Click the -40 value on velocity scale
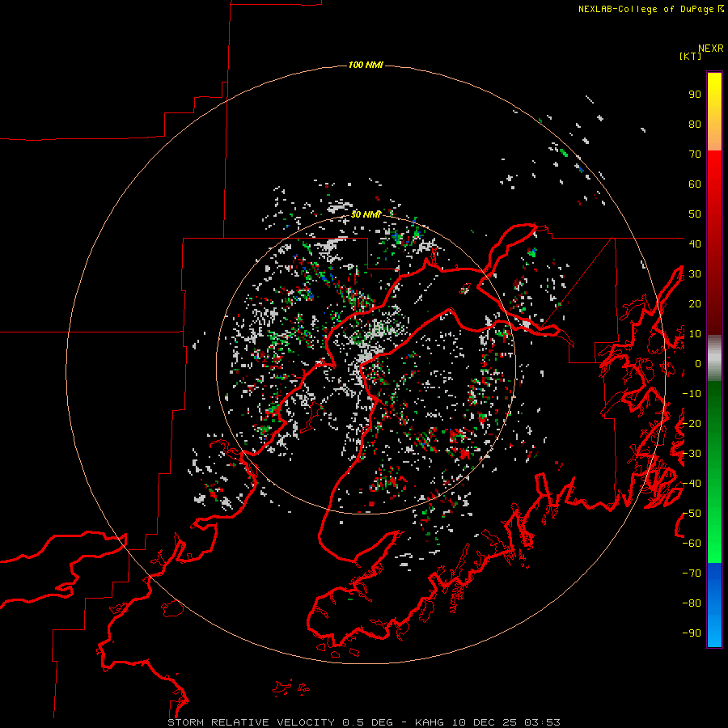Screen dimensions: 728x728 [x=692, y=484]
